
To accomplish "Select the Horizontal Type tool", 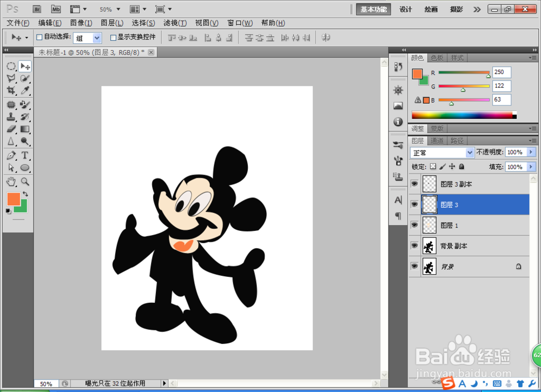I will pyautogui.click(x=25, y=155).
